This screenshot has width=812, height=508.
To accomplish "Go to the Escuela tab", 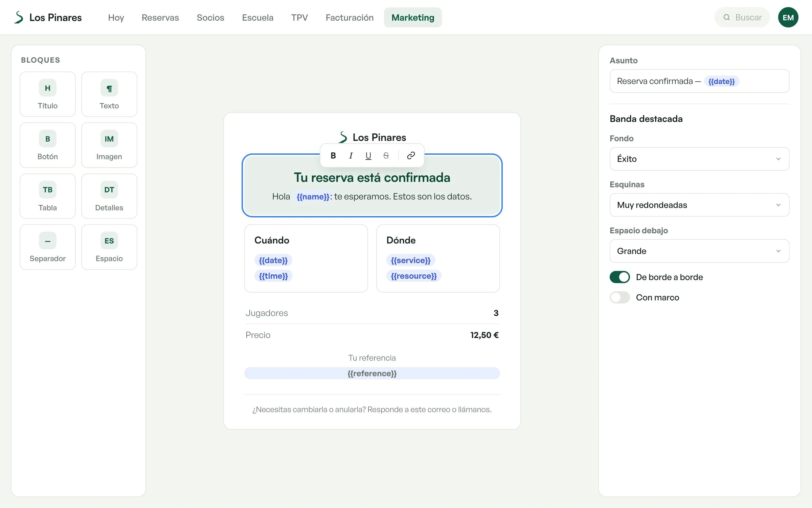I will pyautogui.click(x=258, y=17).
